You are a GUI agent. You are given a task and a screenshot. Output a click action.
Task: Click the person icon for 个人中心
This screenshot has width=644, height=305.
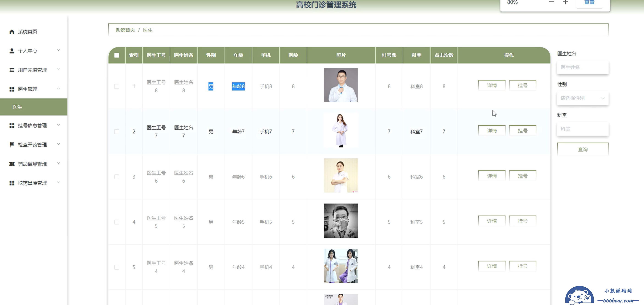tap(12, 51)
